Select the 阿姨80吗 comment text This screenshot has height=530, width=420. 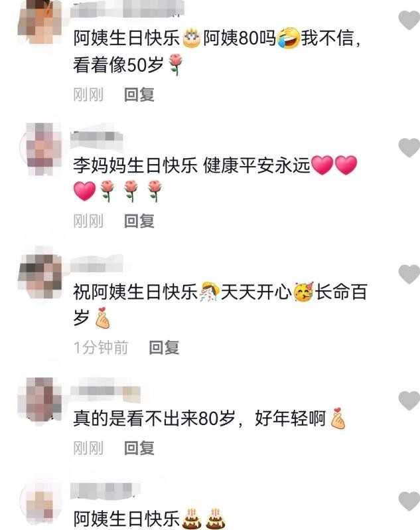pyautogui.click(x=217, y=51)
